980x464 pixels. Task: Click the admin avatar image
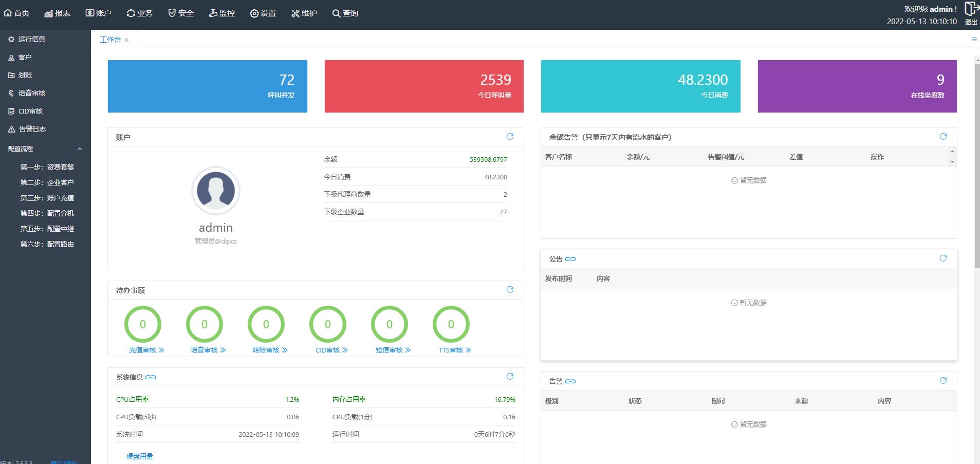(x=216, y=190)
